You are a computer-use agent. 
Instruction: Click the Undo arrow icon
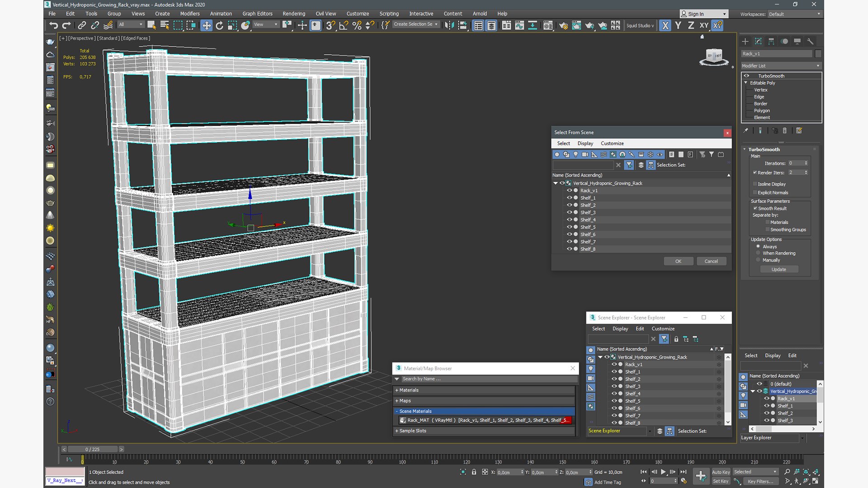click(x=53, y=25)
